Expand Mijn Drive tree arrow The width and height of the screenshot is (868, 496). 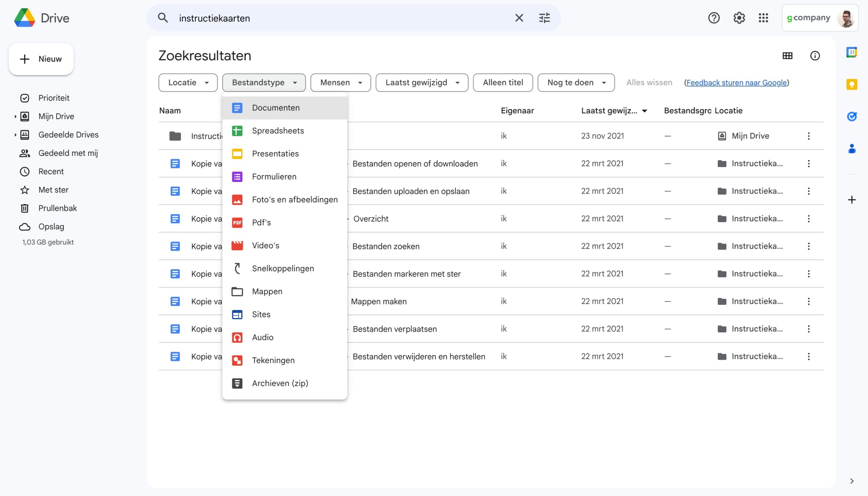point(15,117)
